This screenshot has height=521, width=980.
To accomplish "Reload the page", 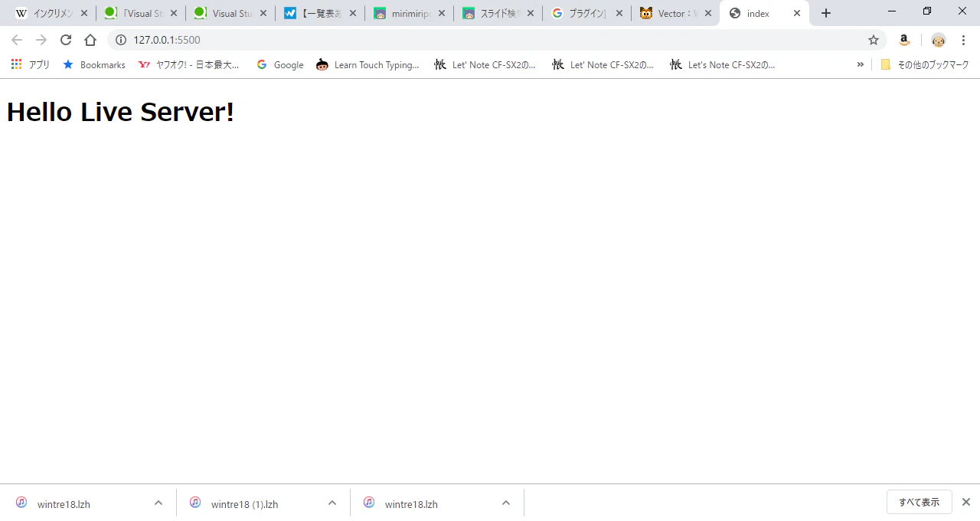I will pos(66,40).
